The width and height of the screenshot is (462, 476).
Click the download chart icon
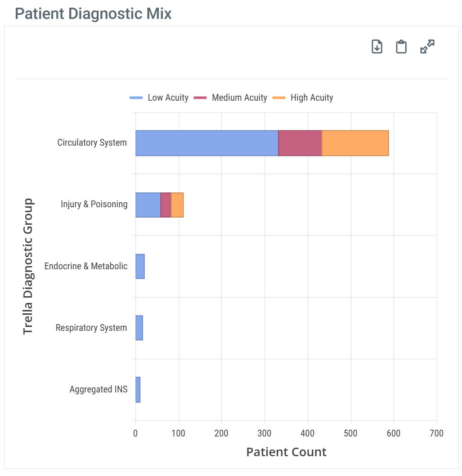377,47
